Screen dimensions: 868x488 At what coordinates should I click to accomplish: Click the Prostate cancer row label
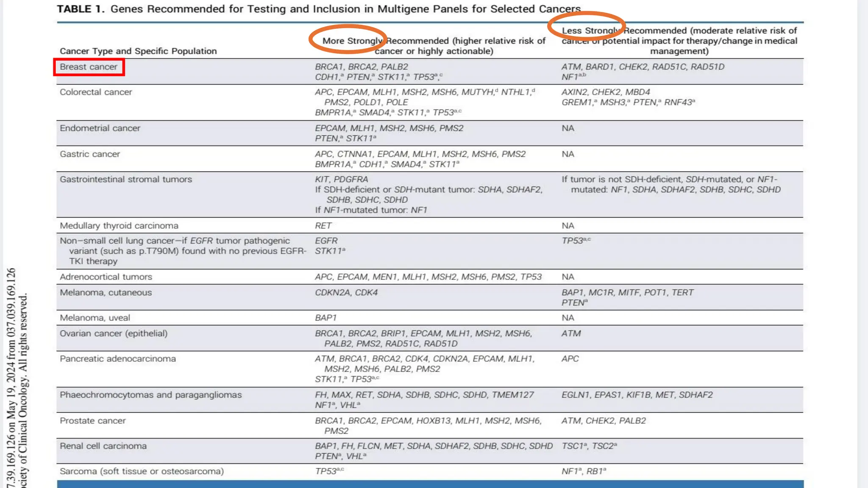(x=93, y=421)
